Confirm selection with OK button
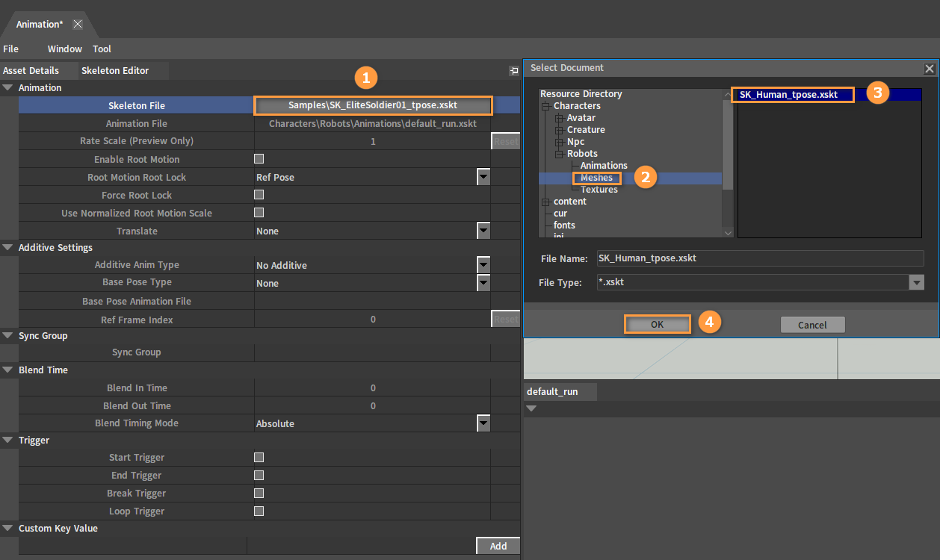940x560 pixels. (657, 325)
